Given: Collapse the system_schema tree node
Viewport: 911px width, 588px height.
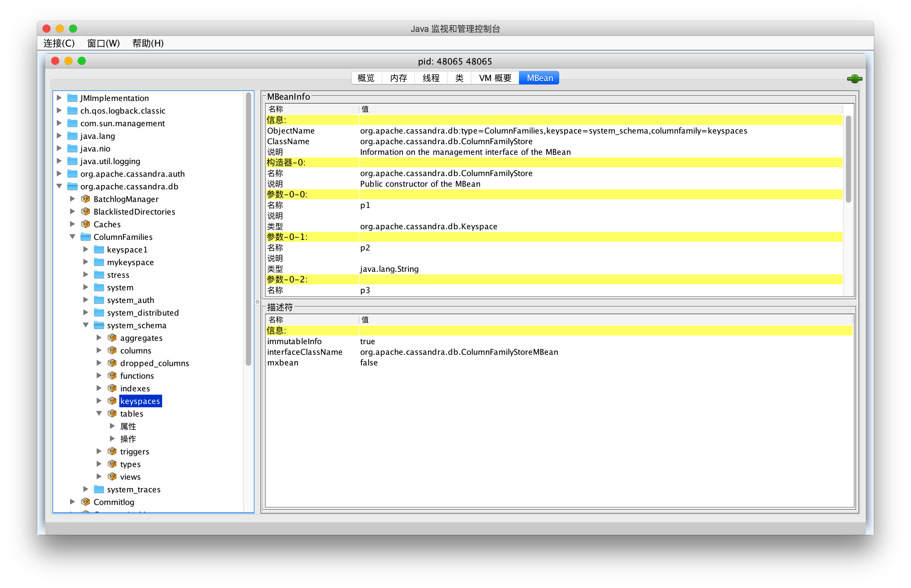Looking at the screenshot, I should point(86,325).
